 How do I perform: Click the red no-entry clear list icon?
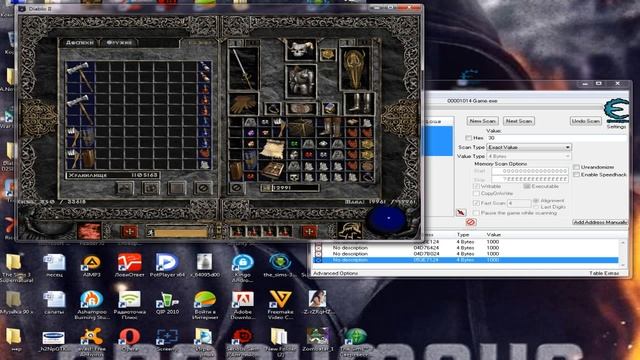(x=471, y=222)
